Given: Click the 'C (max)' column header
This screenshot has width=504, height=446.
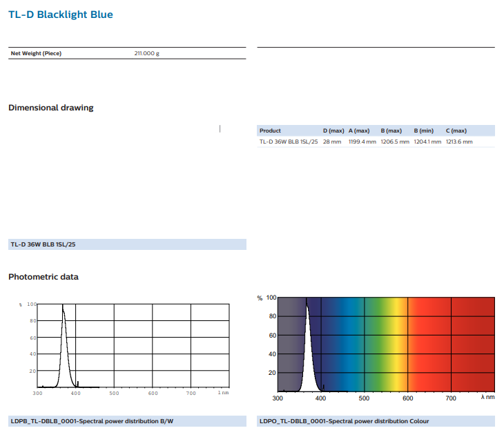Looking at the screenshot, I should (456, 130).
